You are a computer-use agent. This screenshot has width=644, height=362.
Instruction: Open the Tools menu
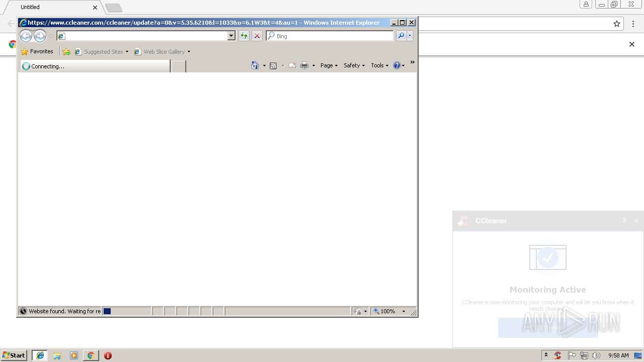(380, 65)
